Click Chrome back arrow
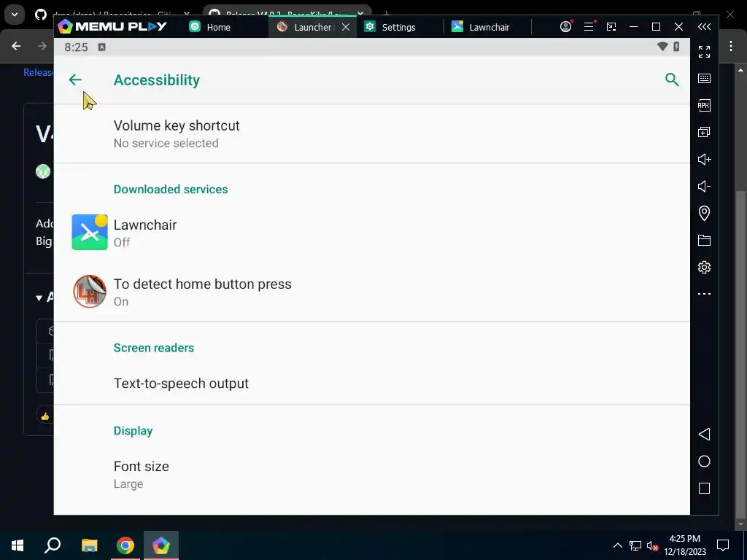Viewport: 747px width, 560px height. point(16,46)
